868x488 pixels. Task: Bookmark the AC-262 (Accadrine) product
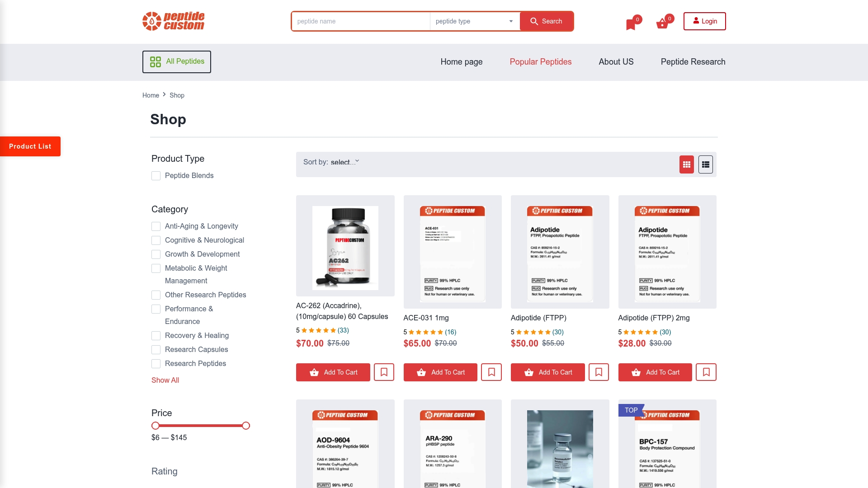pos(384,372)
